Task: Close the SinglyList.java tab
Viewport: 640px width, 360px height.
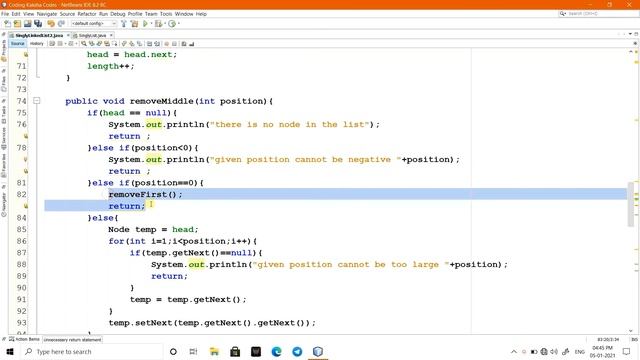Action: coord(111,36)
